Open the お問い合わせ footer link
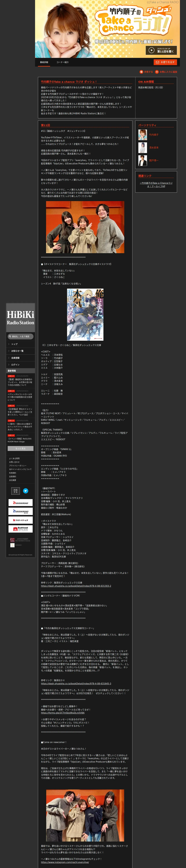 point(14,462)
